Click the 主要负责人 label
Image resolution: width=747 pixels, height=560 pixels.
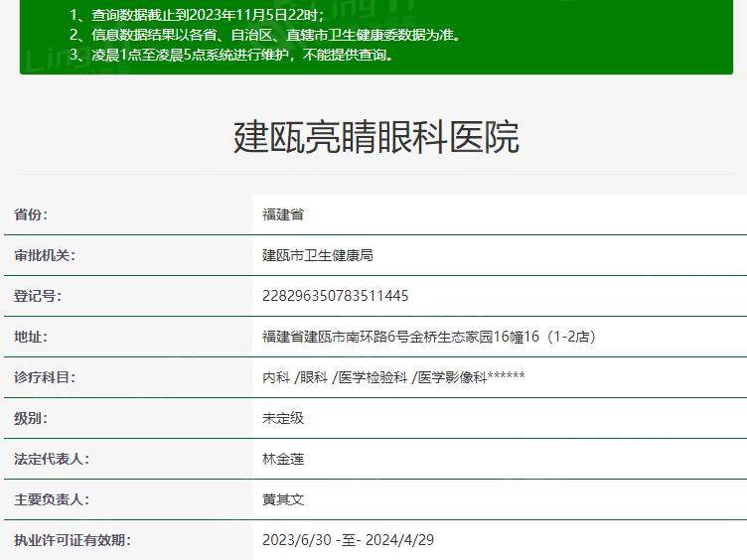52,499
